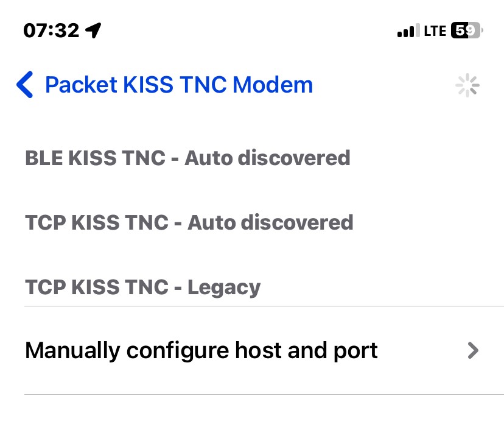
Task: Tap the word Legacy in the section title
Action: point(224,287)
